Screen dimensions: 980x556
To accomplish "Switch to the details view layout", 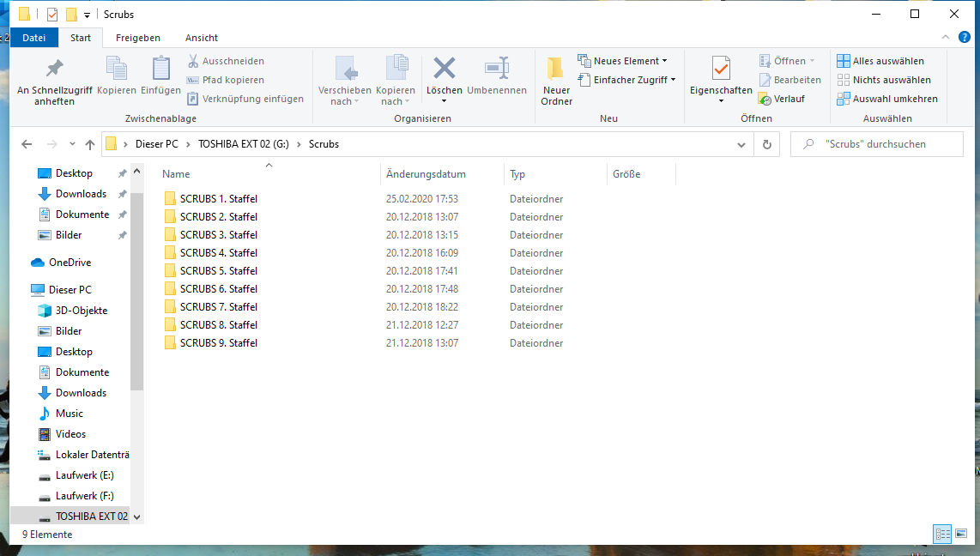I will 942,535.
